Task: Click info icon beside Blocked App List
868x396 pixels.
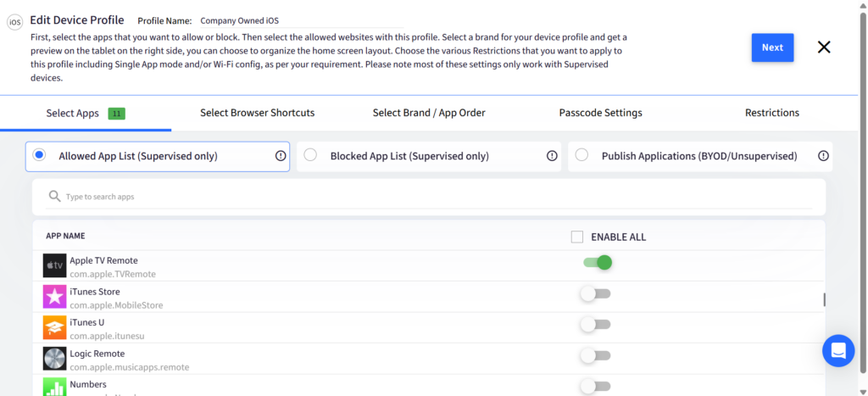Action: pos(552,156)
